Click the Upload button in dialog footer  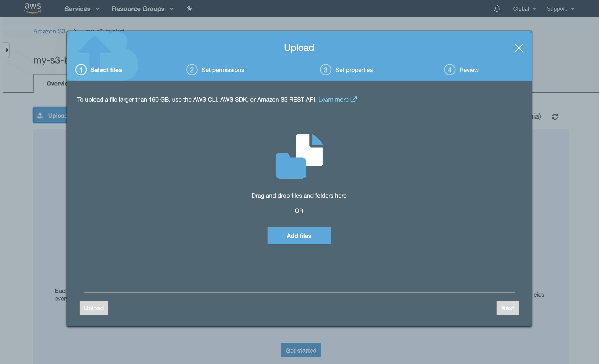(x=94, y=308)
